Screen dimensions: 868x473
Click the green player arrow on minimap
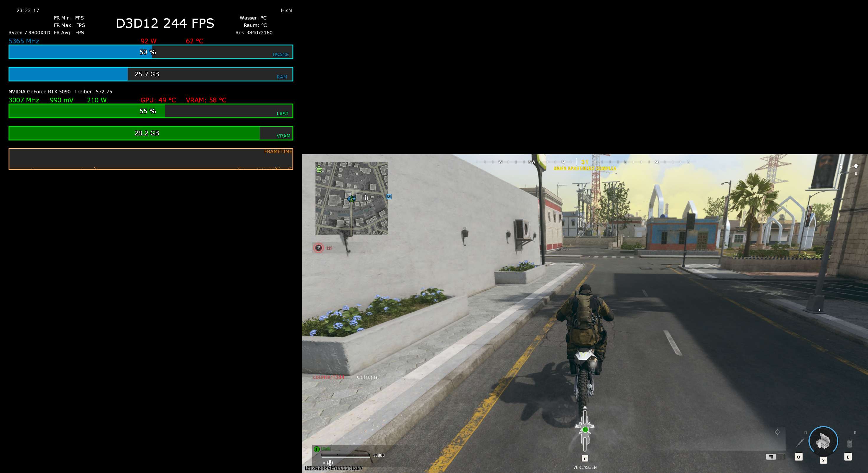pyautogui.click(x=351, y=199)
